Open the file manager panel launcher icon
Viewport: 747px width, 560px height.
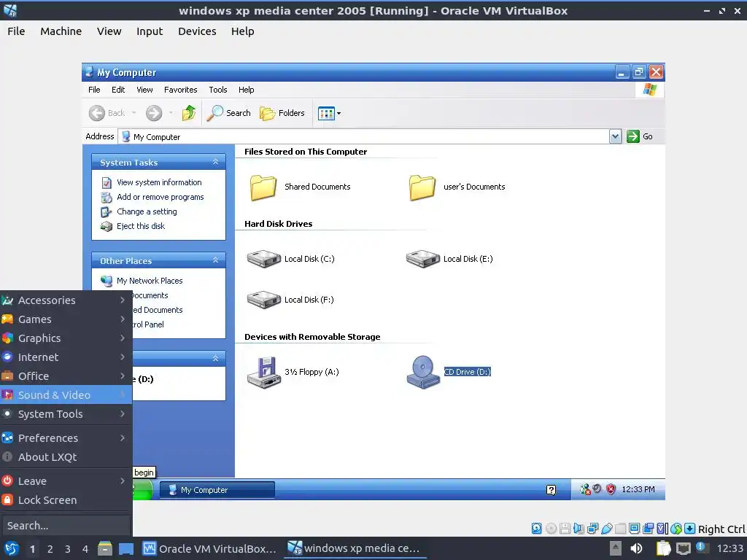click(105, 549)
